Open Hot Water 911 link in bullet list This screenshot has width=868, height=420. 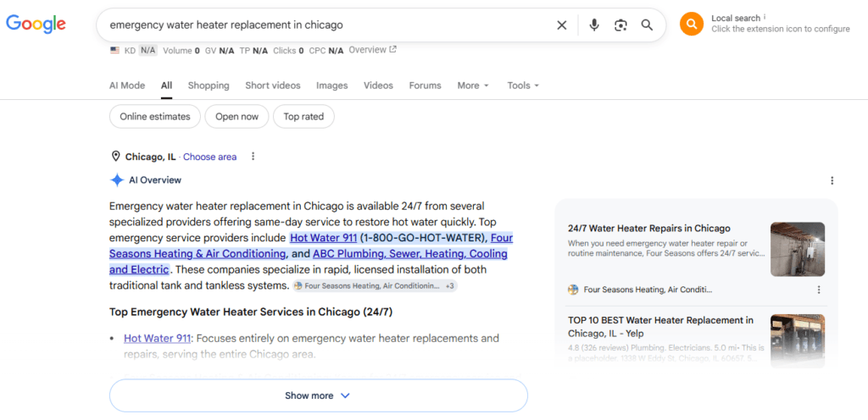pyautogui.click(x=157, y=338)
